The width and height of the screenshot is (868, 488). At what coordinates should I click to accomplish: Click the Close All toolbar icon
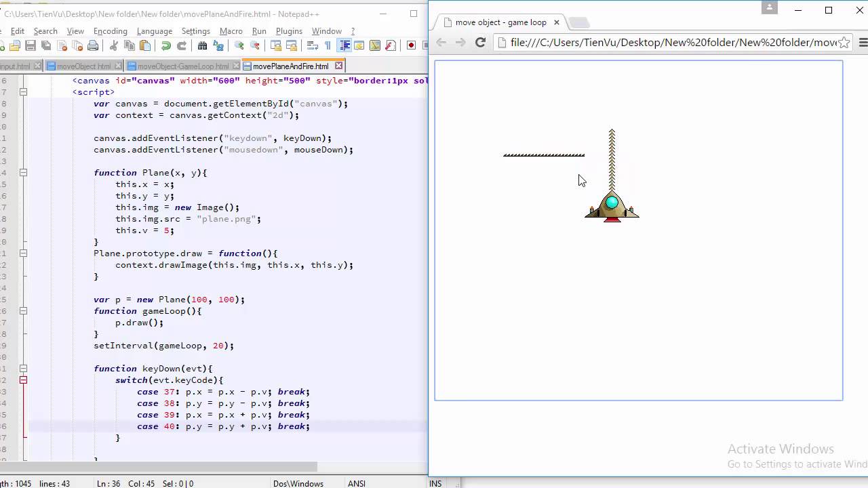point(77,45)
